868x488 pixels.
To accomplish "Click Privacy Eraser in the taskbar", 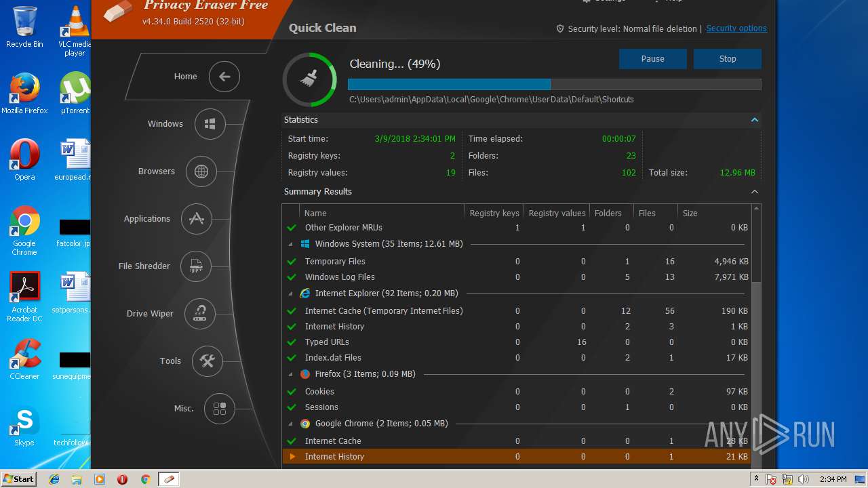I will [x=168, y=479].
